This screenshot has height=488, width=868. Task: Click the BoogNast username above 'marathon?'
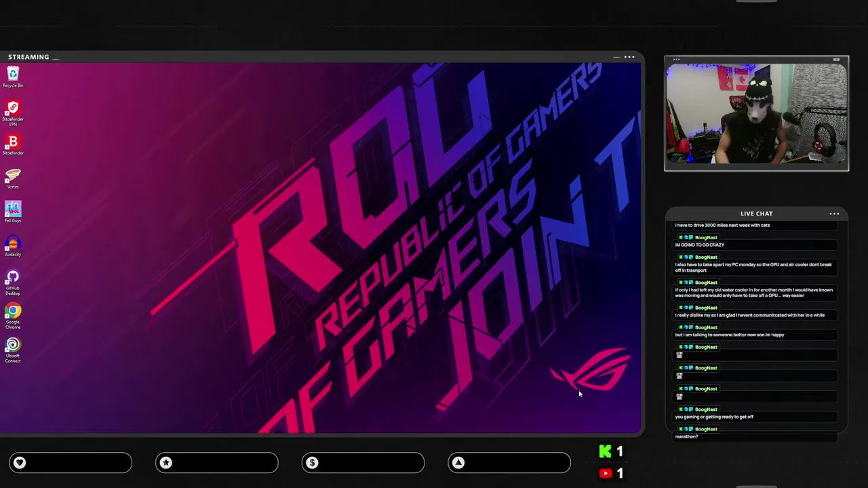[706, 429]
